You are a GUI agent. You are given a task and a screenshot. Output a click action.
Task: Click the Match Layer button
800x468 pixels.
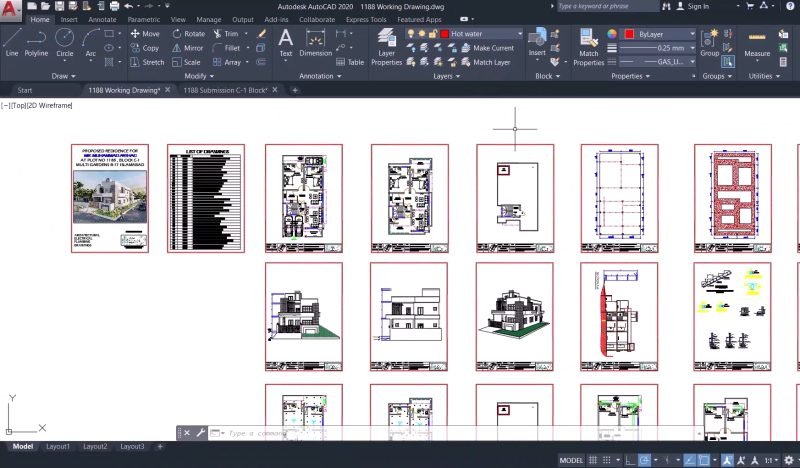tap(486, 62)
